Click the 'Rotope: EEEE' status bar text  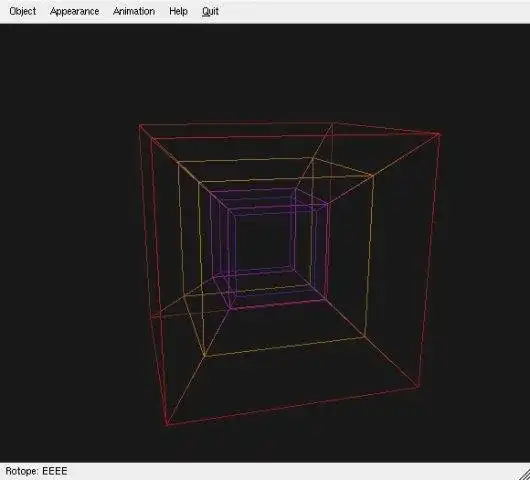coord(36,471)
